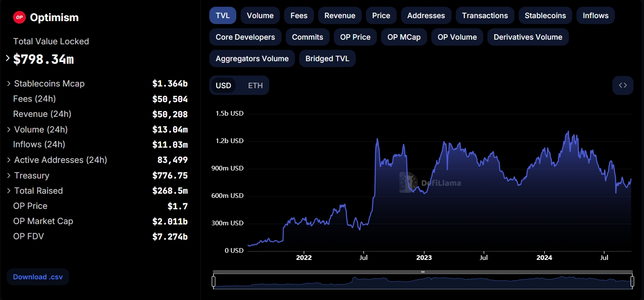
Task: Select the USD denomination option
Action: pyautogui.click(x=223, y=86)
